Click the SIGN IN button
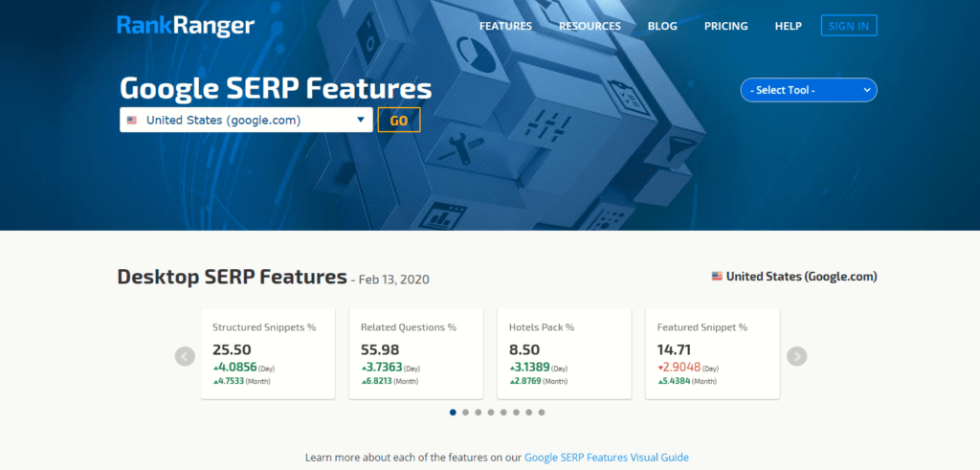Image resolution: width=980 pixels, height=470 pixels. [x=849, y=26]
